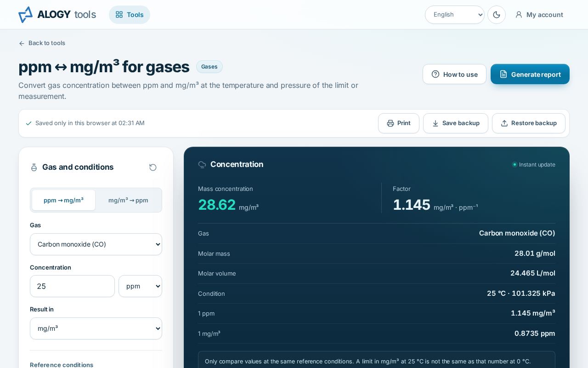Switch to ppm → mg/m³ mode
This screenshot has height=368, width=588.
click(x=63, y=200)
